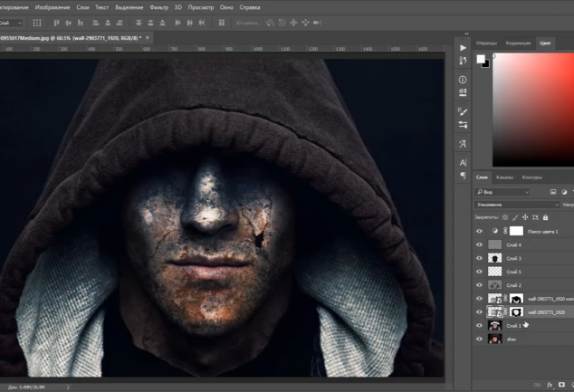Align right edges in options bar
574x392 pixels.
pos(120,23)
